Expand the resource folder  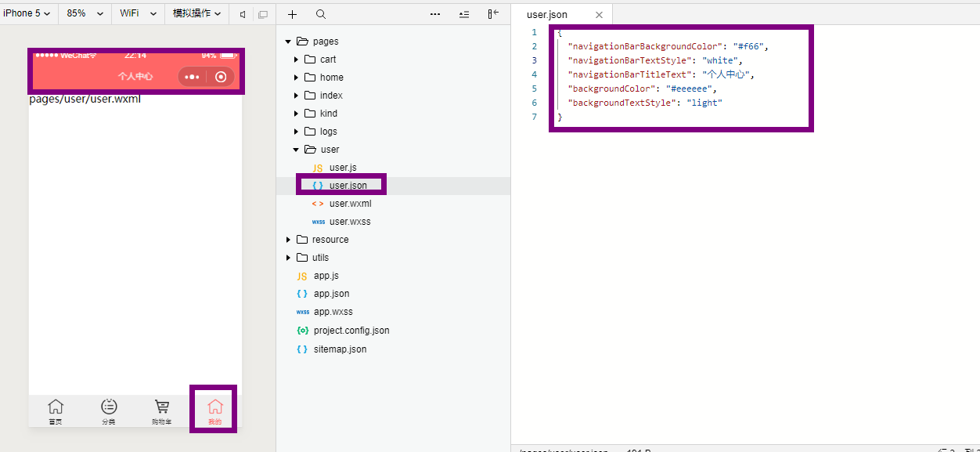288,240
